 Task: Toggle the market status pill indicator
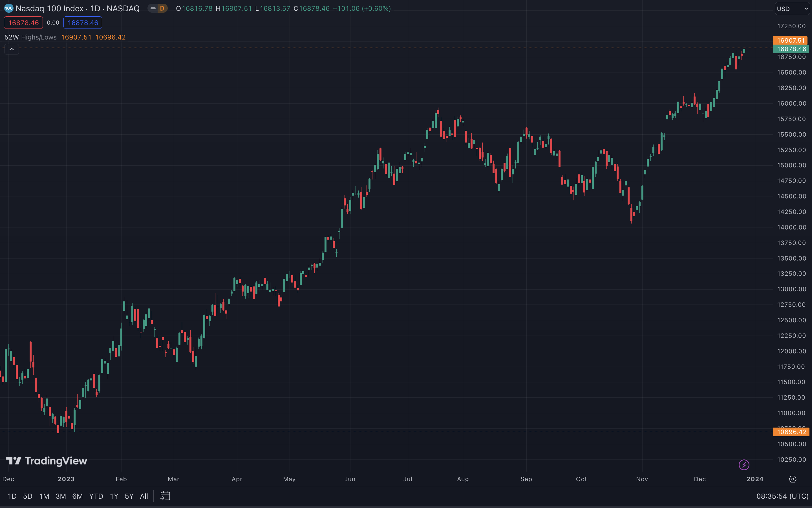(x=153, y=8)
